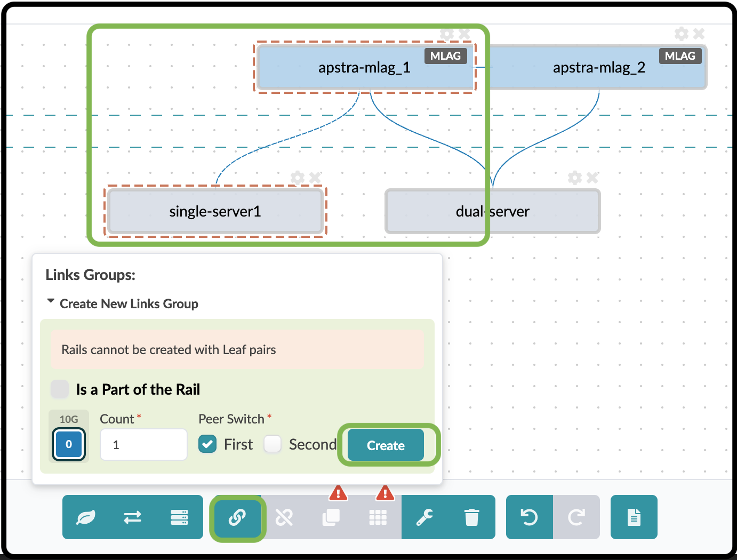Select the apstra-mlag_1 node
The image size is (737, 560).
click(x=365, y=67)
